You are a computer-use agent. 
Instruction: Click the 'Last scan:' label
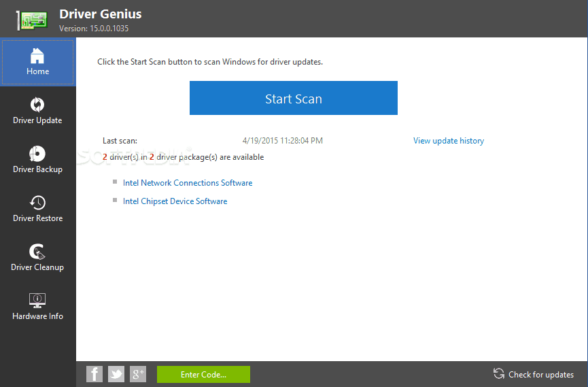(120, 141)
